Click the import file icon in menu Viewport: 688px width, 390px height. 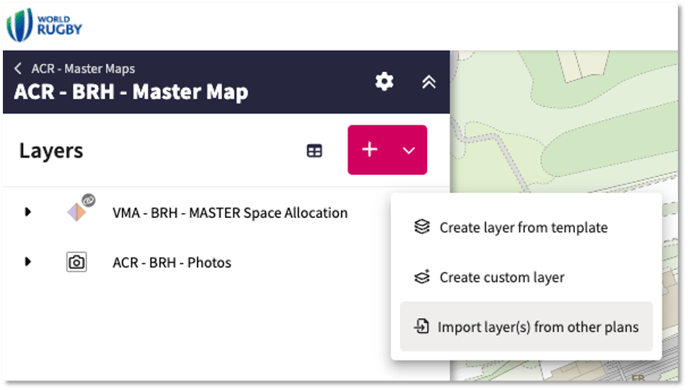click(422, 326)
